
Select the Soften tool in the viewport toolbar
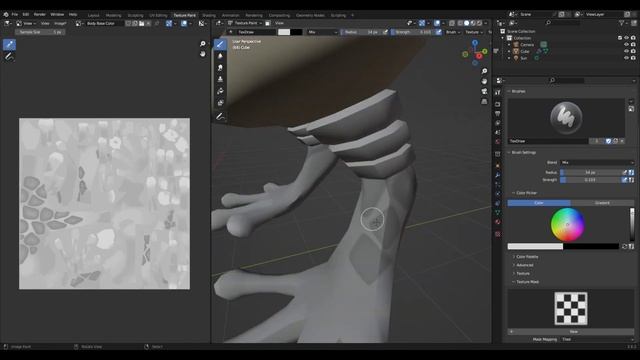pos(220,56)
